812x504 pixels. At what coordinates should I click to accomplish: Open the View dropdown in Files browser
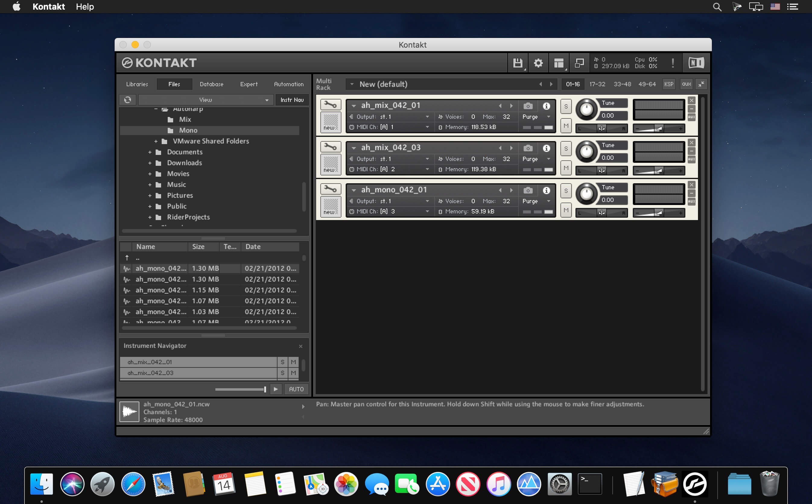(205, 100)
